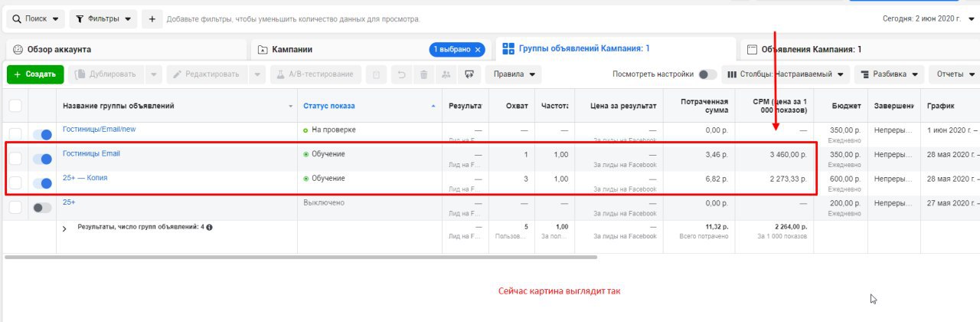Click the График column header
This screenshot has height=322, width=980.
point(950,106)
